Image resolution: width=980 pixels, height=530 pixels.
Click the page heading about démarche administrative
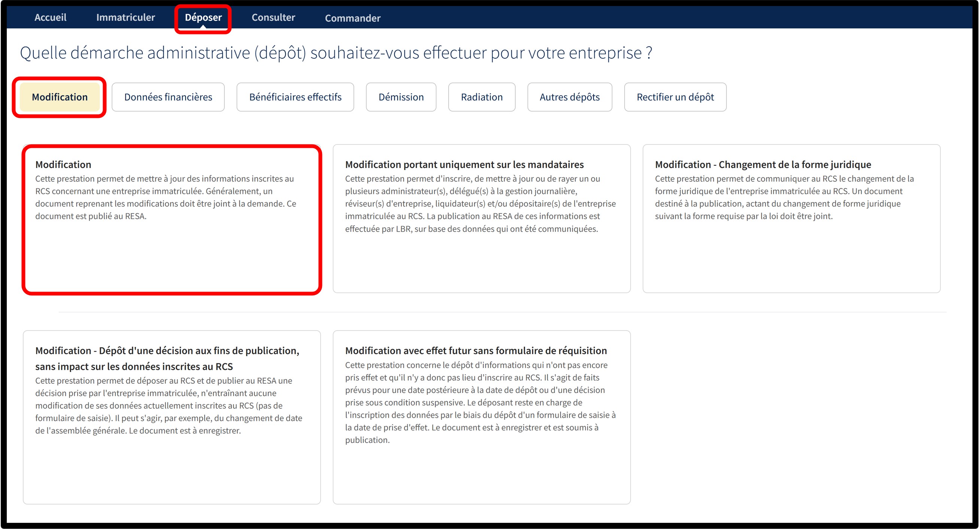[x=336, y=53]
